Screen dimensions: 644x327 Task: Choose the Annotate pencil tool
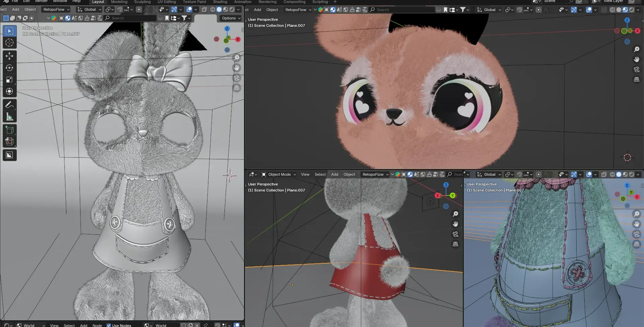9,105
